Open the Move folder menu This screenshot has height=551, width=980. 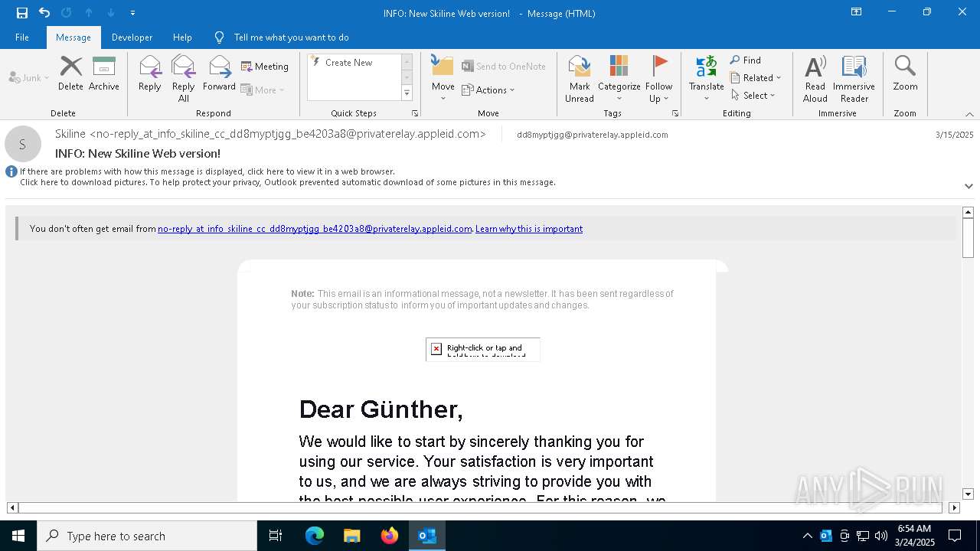[x=443, y=79]
